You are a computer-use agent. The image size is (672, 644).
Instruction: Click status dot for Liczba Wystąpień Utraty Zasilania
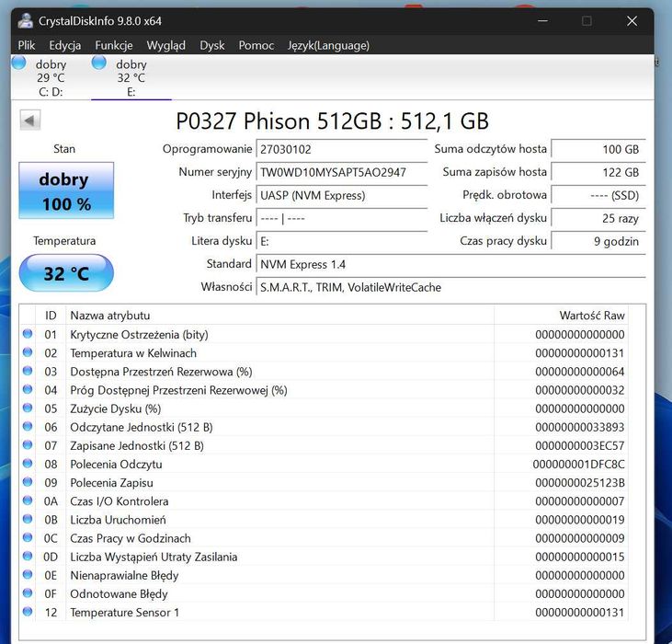pos(28,556)
